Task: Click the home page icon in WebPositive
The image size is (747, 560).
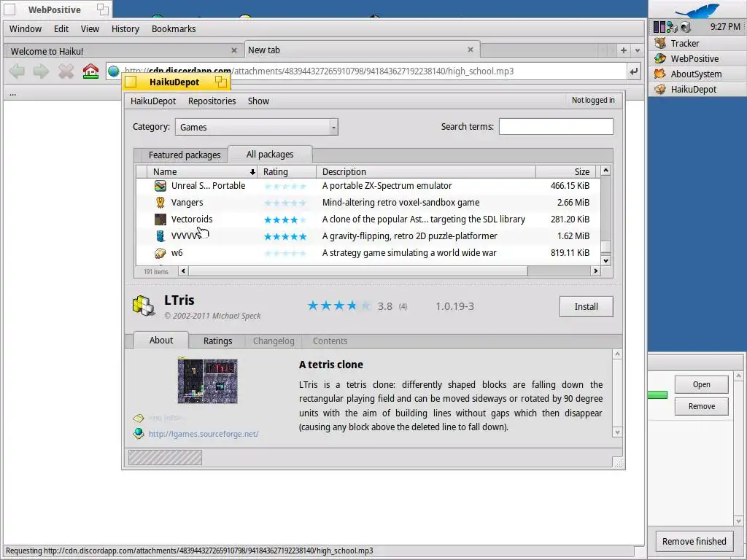Action: pos(90,71)
